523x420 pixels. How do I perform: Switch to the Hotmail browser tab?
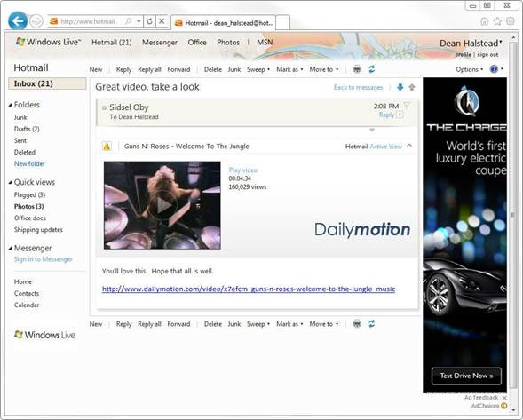(x=224, y=23)
